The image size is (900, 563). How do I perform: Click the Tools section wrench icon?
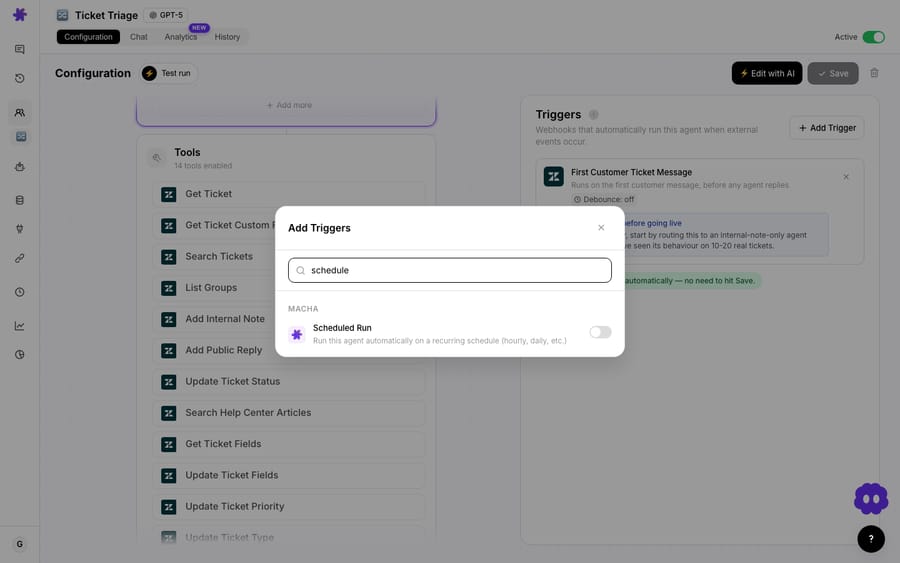tap(157, 158)
